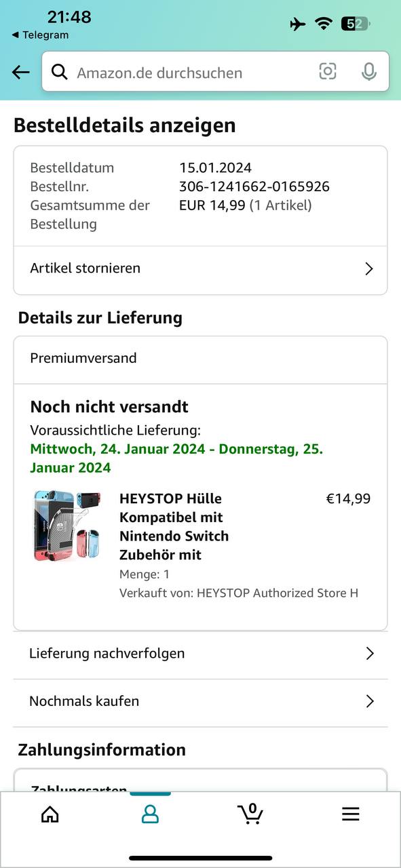Image resolution: width=401 pixels, height=868 pixels.
Task: Tap the search magnifier icon
Action: 60,72
